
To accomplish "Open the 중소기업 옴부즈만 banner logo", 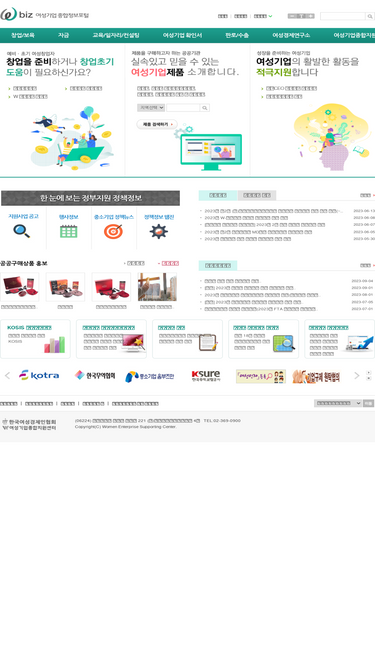I will 150,376.
